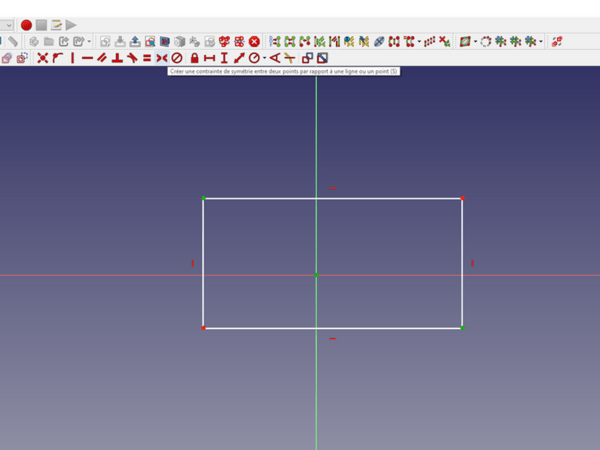Image resolution: width=600 pixels, height=450 pixels.
Task: Click the top-left green rectangle vertex
Action: point(203,198)
